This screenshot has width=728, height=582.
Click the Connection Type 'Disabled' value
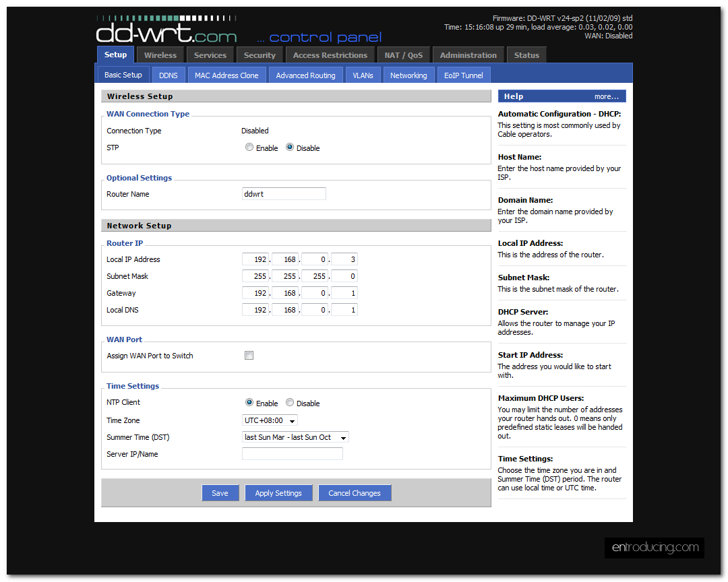pos(255,131)
